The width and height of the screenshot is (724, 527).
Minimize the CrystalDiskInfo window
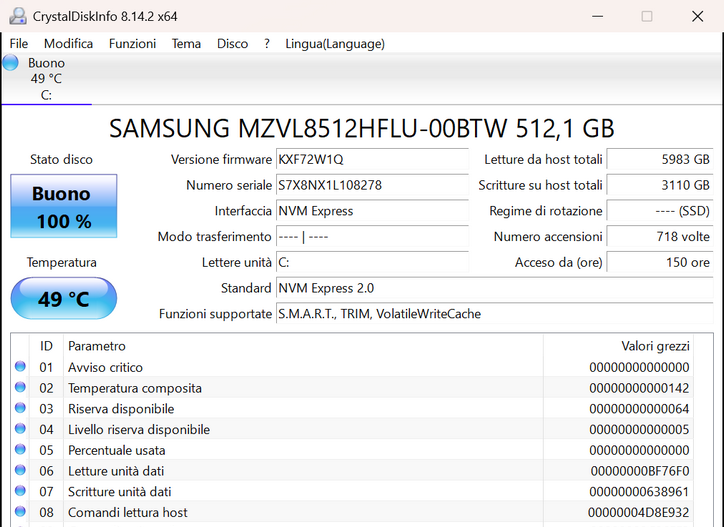pos(597,16)
